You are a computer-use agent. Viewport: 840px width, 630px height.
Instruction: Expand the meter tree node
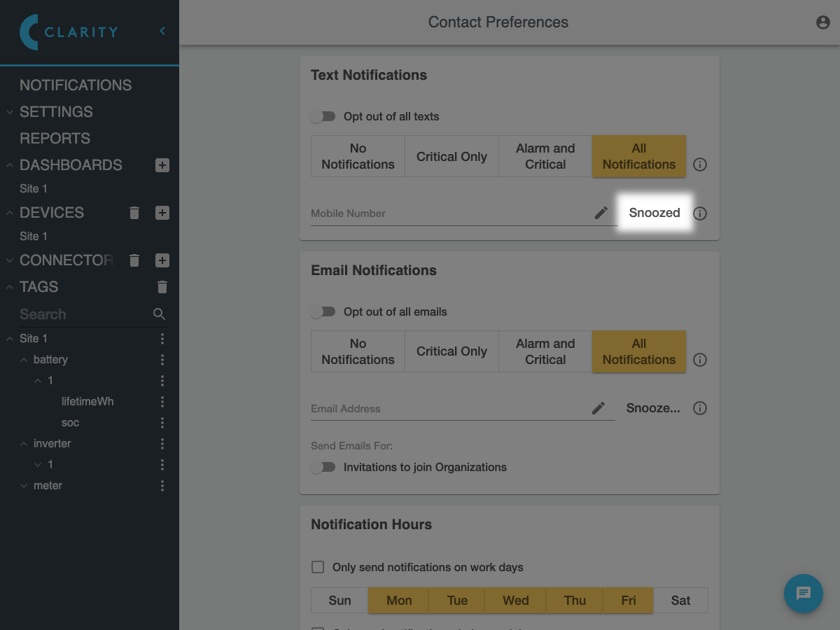click(x=24, y=486)
